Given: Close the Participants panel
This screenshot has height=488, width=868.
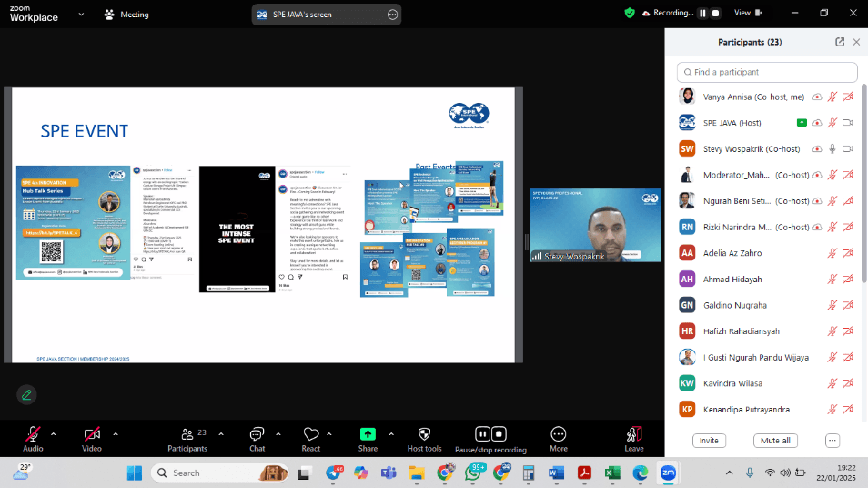Looking at the screenshot, I should (856, 42).
